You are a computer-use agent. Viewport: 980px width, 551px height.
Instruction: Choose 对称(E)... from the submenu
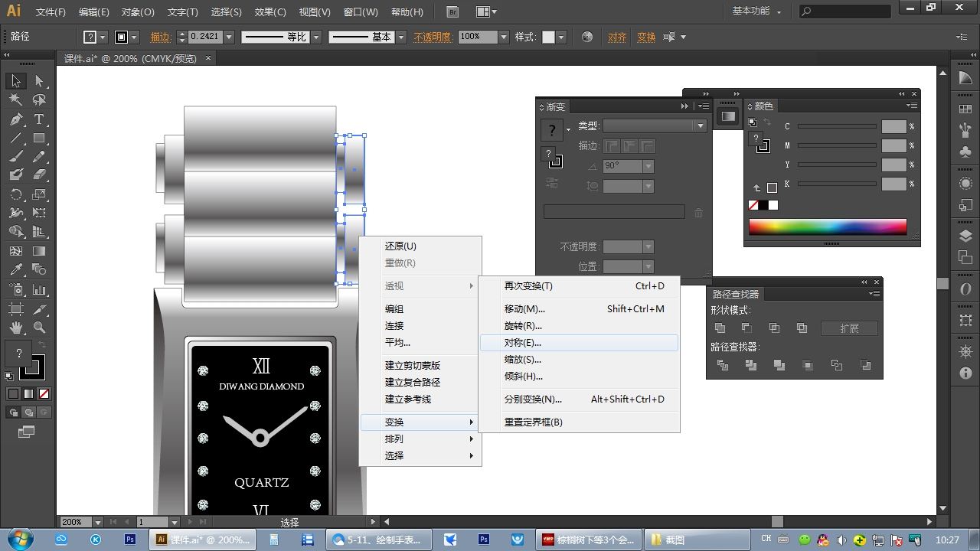pos(579,343)
